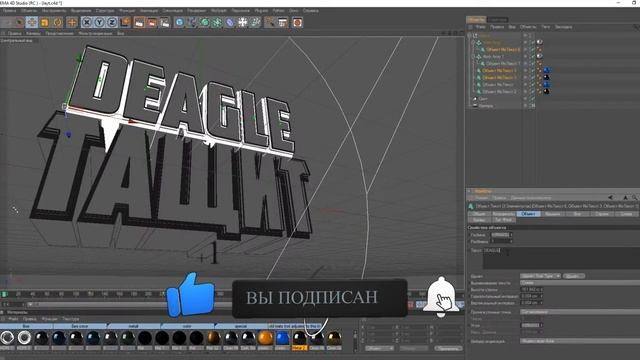Open the viewport Камеры menu

33,33
